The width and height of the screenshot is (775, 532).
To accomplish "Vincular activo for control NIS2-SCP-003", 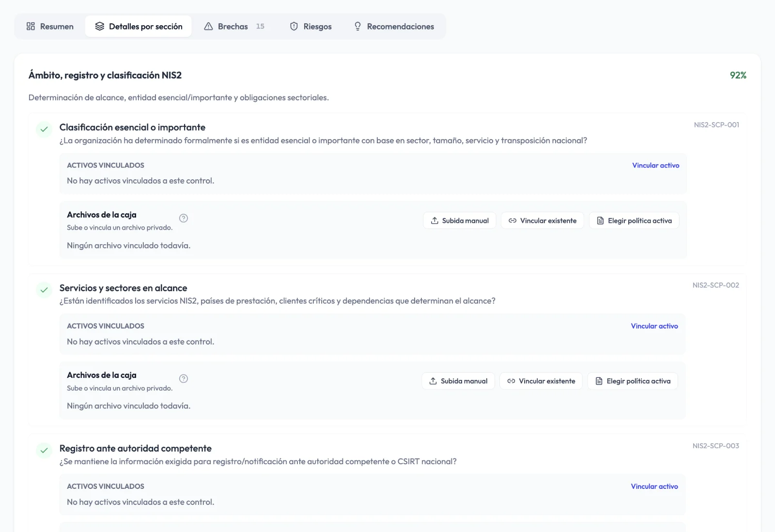I will tap(654, 486).
